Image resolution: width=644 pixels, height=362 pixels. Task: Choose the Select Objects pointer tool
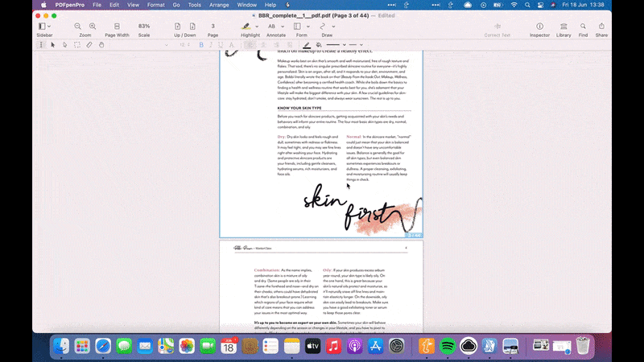point(64,45)
